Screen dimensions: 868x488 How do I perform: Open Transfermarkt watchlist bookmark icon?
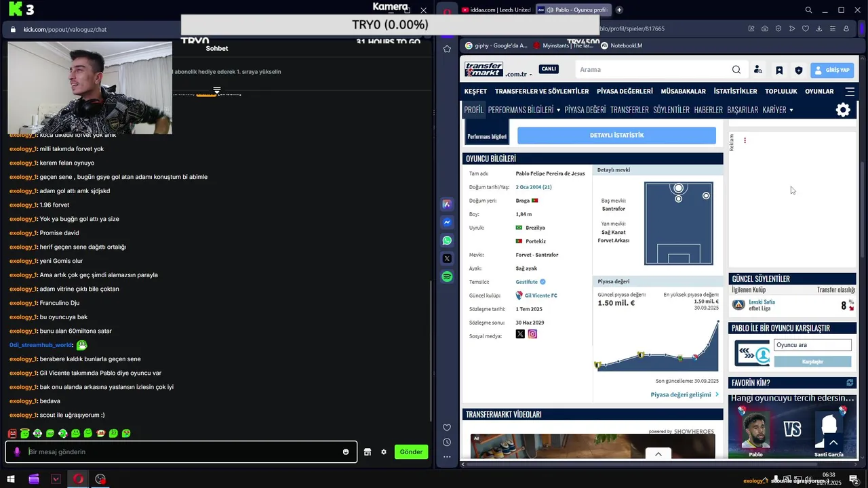point(779,70)
